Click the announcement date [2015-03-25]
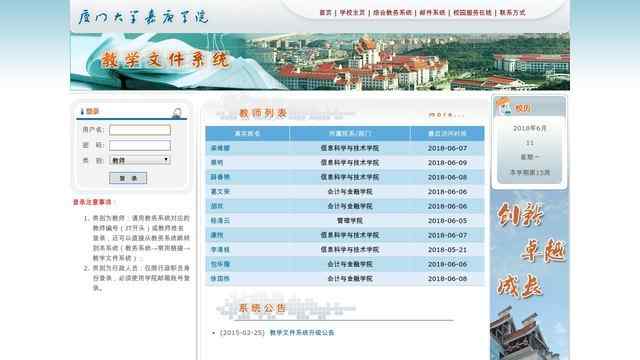The width and height of the screenshot is (640, 360). coord(242,333)
